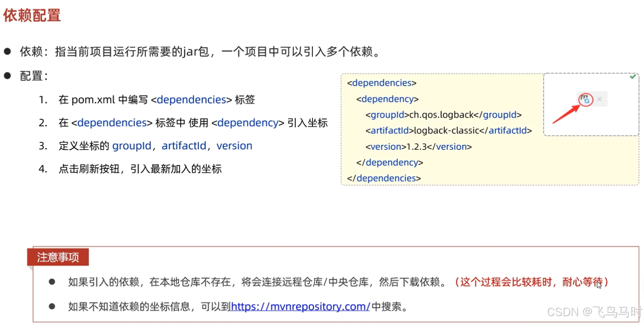
Task: Click the version line 1.2.3
Action: [418, 146]
